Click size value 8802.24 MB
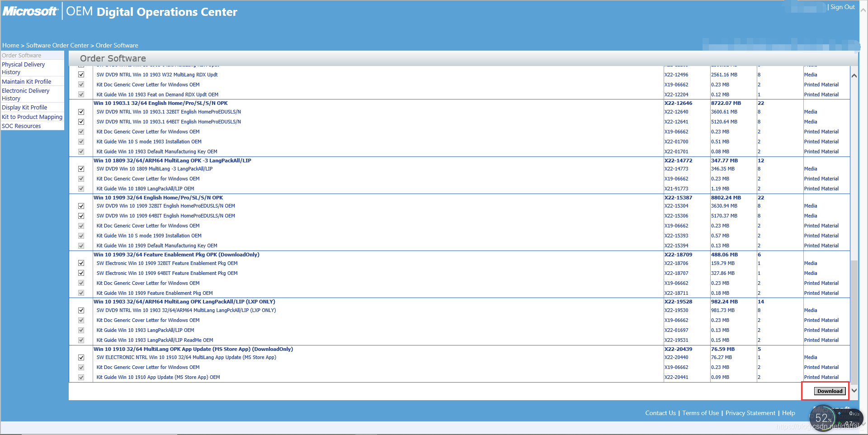The image size is (868, 435). pyautogui.click(x=726, y=198)
